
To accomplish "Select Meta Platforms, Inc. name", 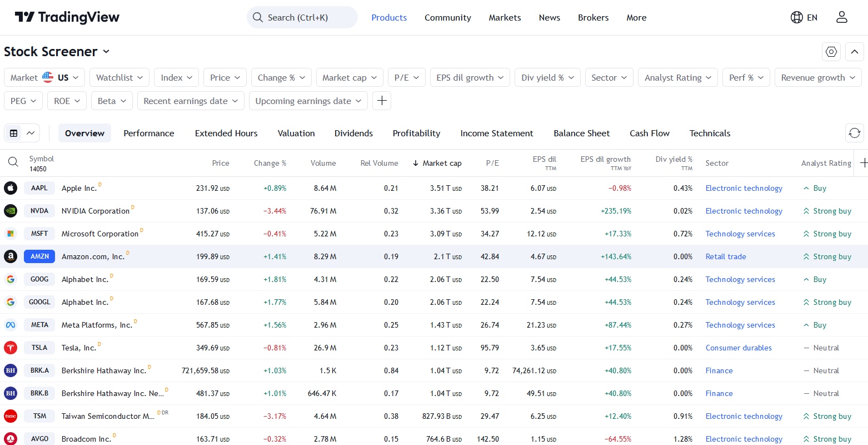I will [x=97, y=325].
